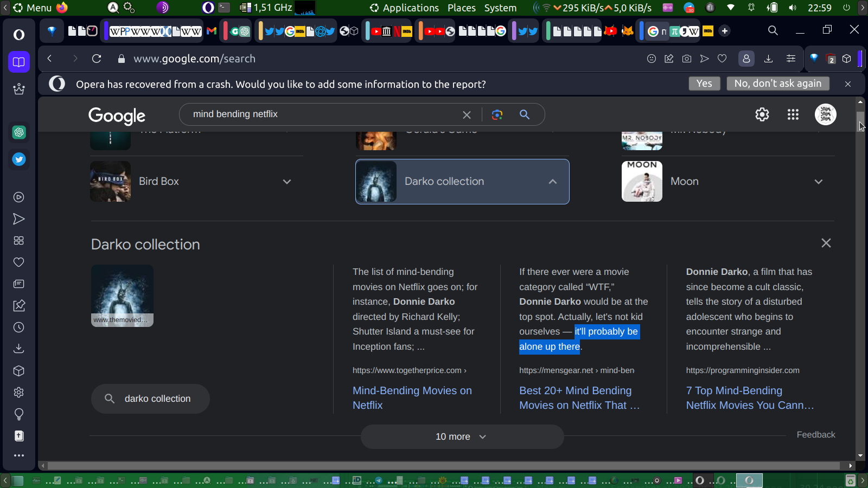
Task: Open Twitter in the Opera sidebar
Action: pos(19,159)
